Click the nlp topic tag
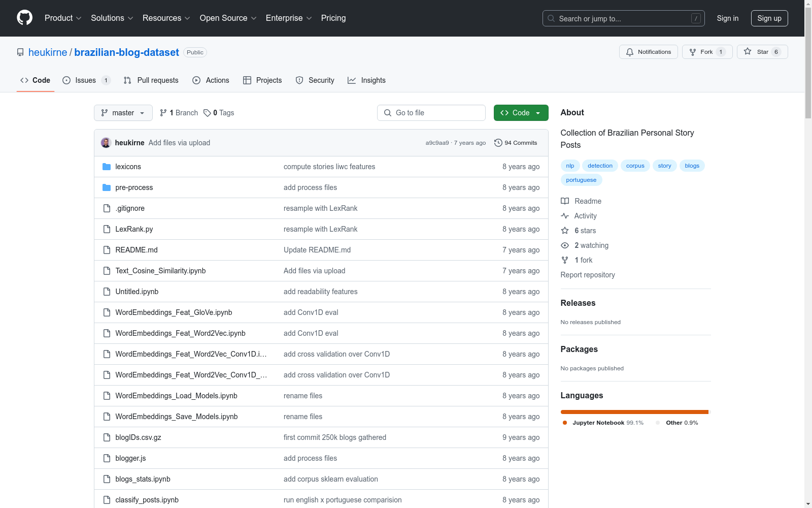812x508 pixels. [x=570, y=166]
